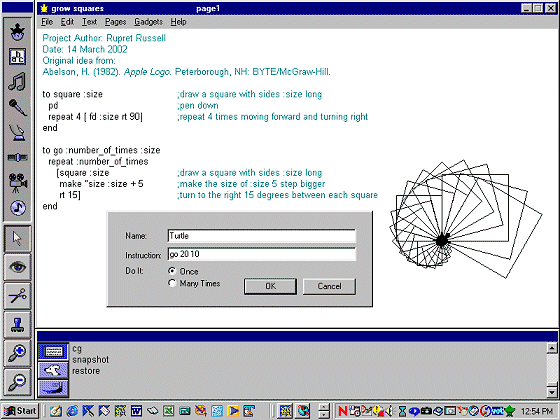The image size is (560, 420).
Task: Select the microphone recording tool
Action: (17, 107)
